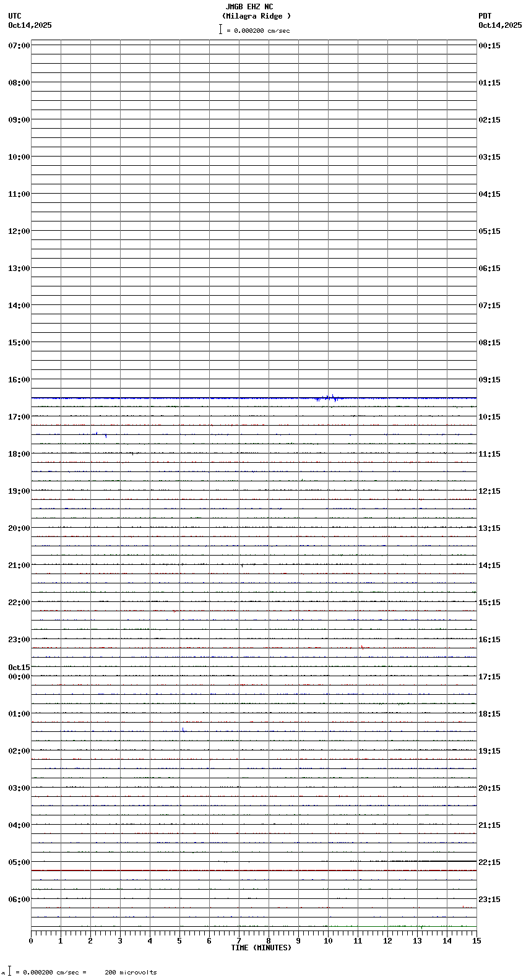Viewport: 526px width, 980px height.
Task: Click the 02:00 UTC time label
Action: coord(19,751)
